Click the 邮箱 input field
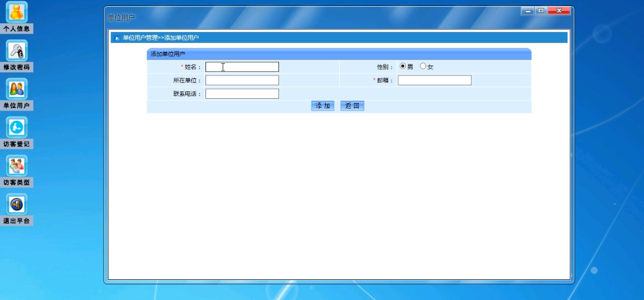This screenshot has width=644, height=300. pyautogui.click(x=434, y=80)
